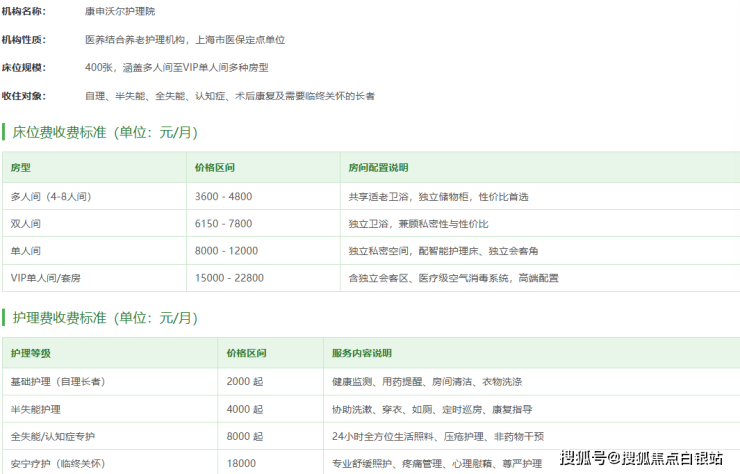Select the 'VIP单人间/套房' cell
Viewport: 740px width, 474px height.
click(x=94, y=278)
